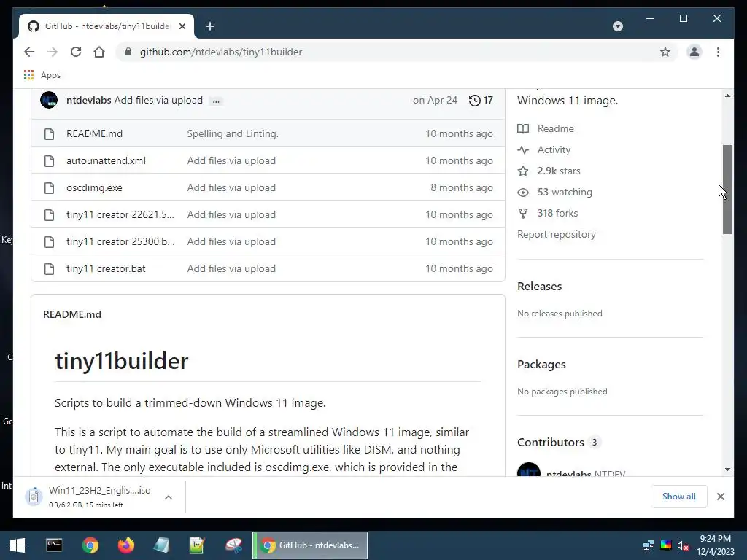Screen dimensions: 747x560
Task: Click the autounattend.xml file icon
Action: pos(49,160)
